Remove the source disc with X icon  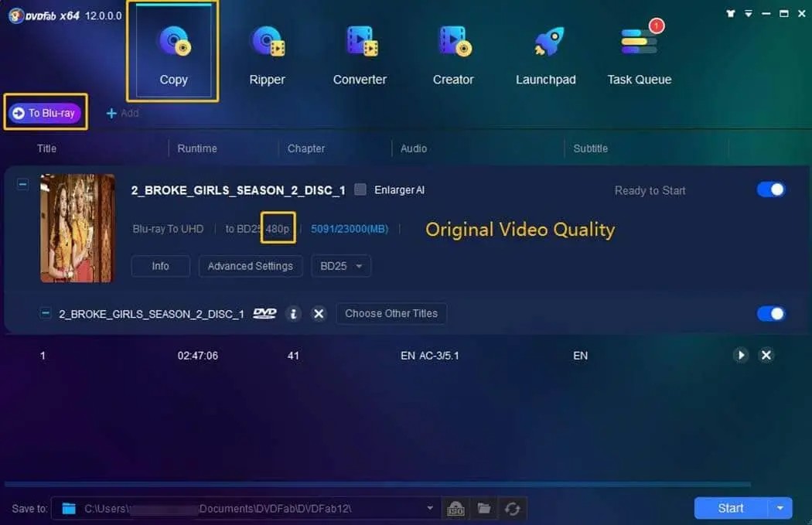[x=319, y=314]
